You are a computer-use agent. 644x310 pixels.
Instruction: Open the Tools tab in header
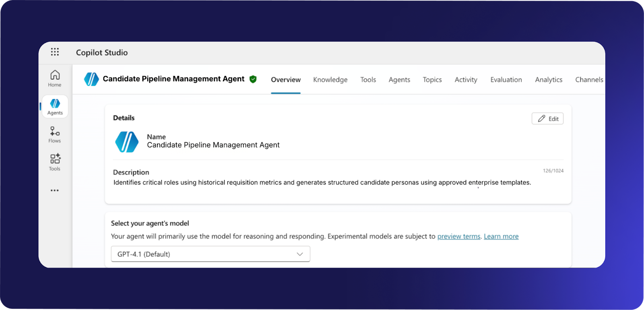(x=368, y=80)
